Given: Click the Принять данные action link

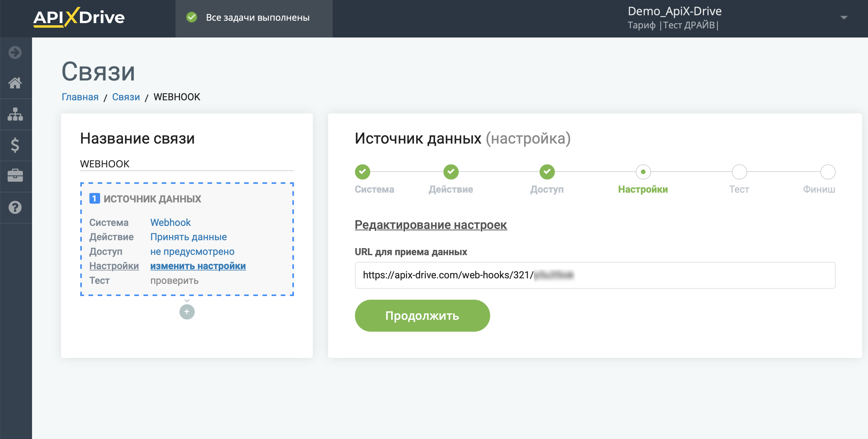Looking at the screenshot, I should pyautogui.click(x=188, y=237).
